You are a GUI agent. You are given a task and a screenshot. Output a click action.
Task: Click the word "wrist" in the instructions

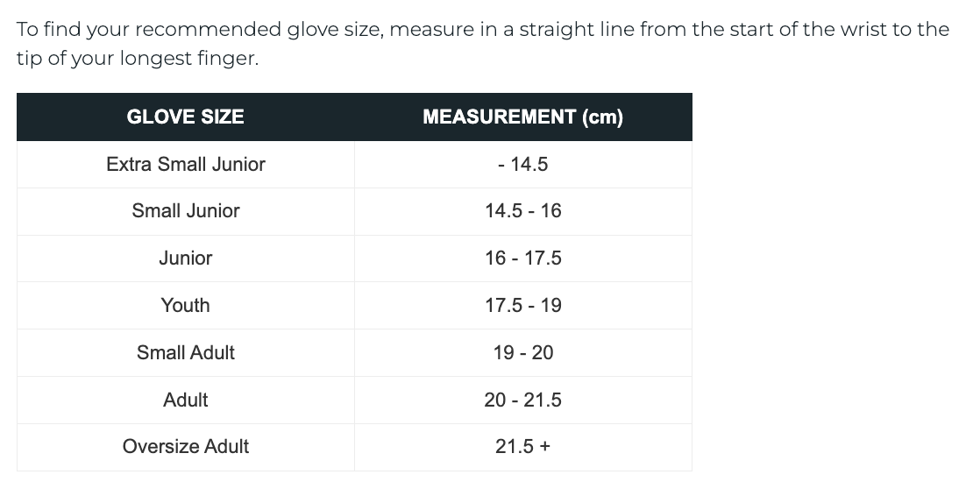coord(865,29)
